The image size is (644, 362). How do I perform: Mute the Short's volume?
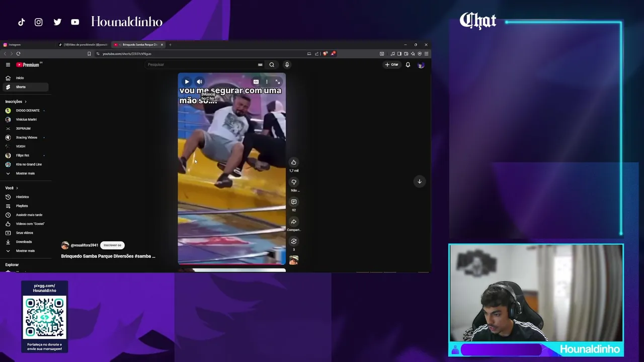199,81
